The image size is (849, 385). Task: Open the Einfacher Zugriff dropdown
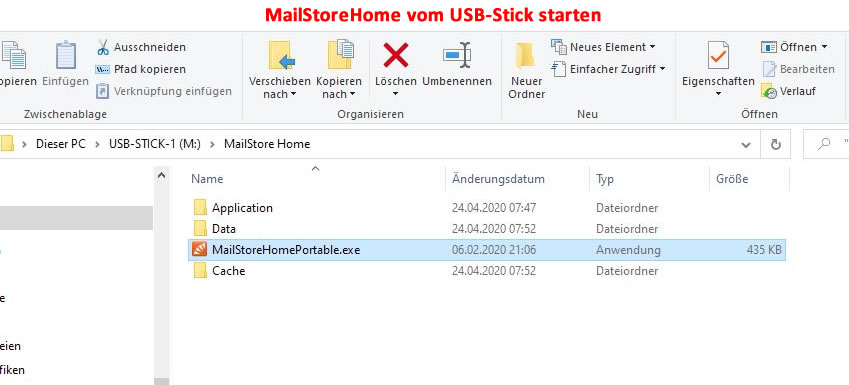click(x=608, y=69)
